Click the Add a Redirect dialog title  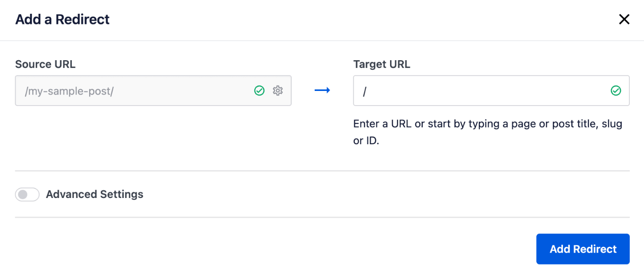(x=62, y=19)
